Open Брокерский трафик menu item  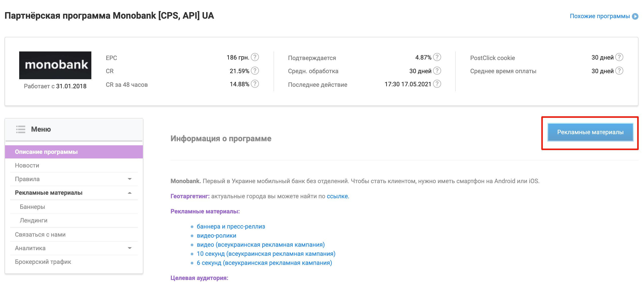point(74,262)
